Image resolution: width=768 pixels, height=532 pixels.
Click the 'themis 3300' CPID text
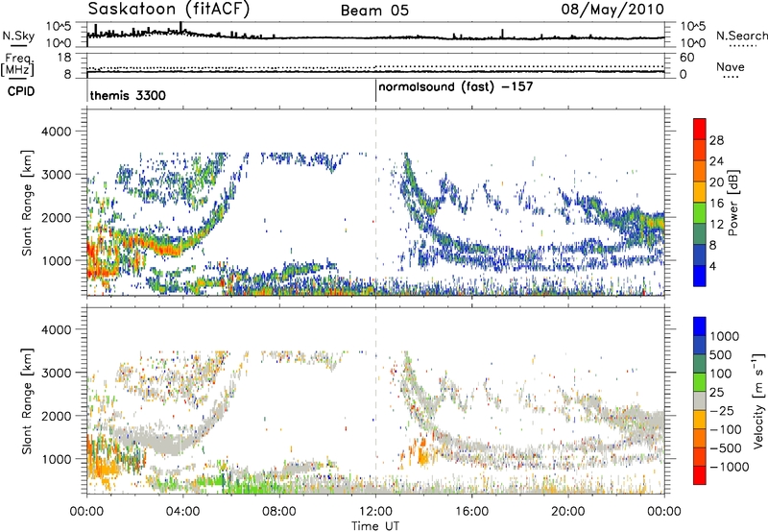tap(128, 95)
